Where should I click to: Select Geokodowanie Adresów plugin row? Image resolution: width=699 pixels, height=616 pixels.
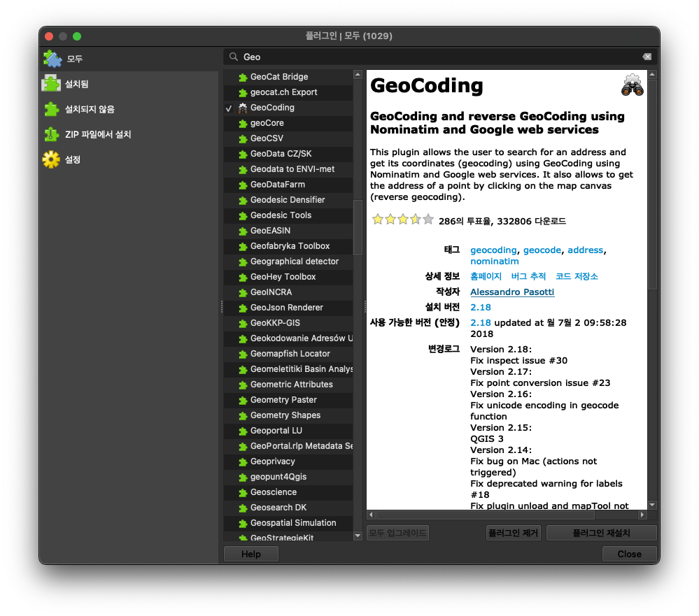288,338
